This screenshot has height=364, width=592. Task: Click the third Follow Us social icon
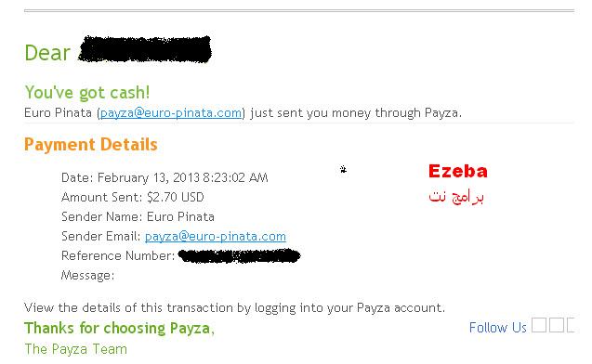(571, 325)
